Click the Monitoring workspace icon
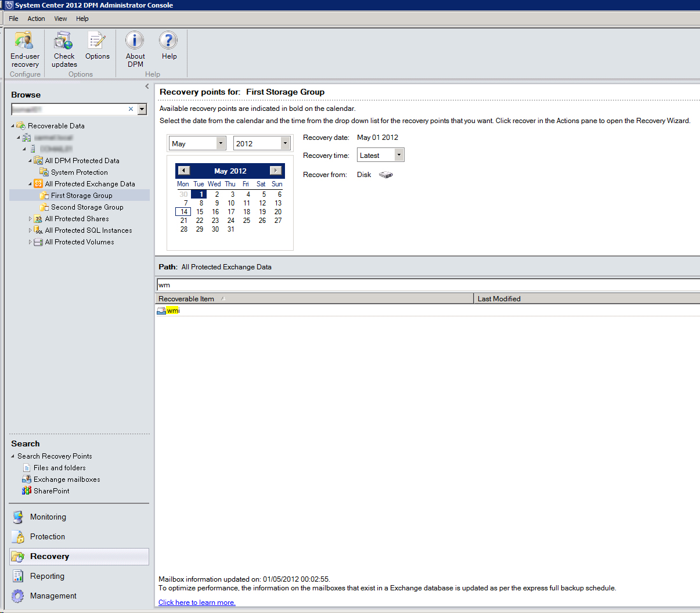This screenshot has height=613, width=700. (19, 517)
